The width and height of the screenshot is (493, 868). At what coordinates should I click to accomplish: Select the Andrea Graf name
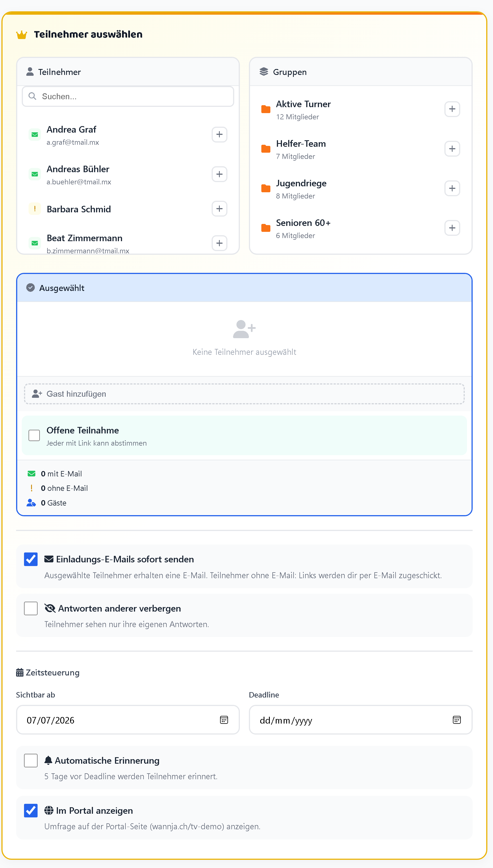[x=71, y=129]
